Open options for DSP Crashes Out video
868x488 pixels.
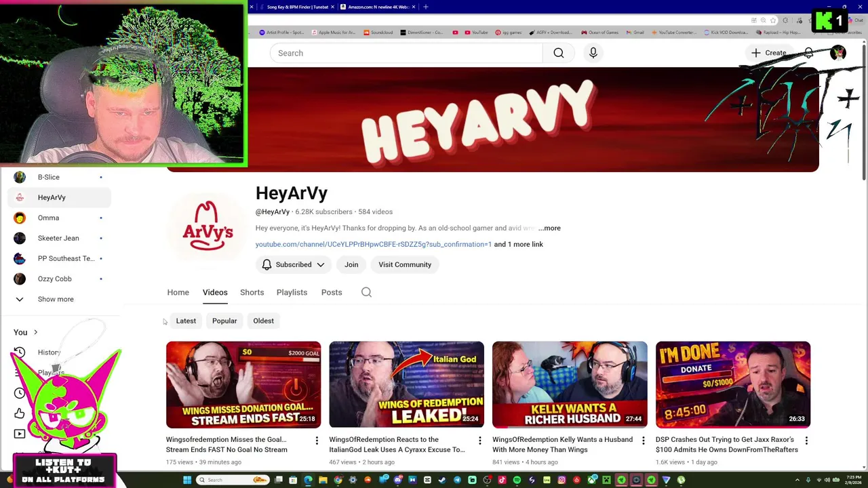pyautogui.click(x=806, y=441)
